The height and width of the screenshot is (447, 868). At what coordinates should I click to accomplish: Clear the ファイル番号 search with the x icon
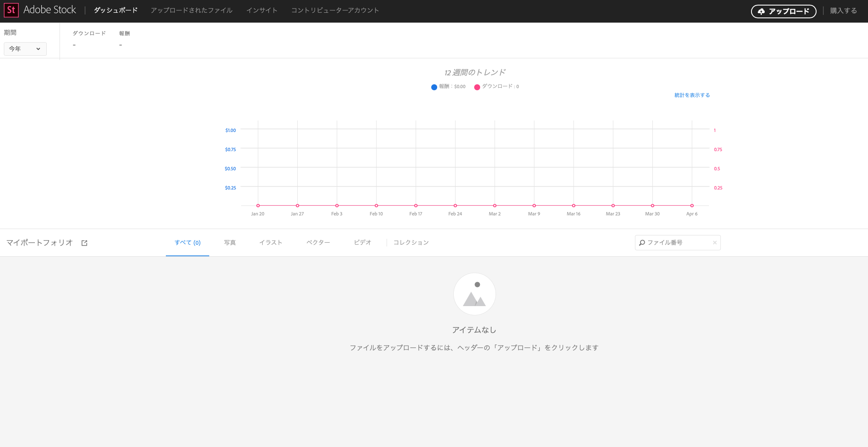pos(714,243)
